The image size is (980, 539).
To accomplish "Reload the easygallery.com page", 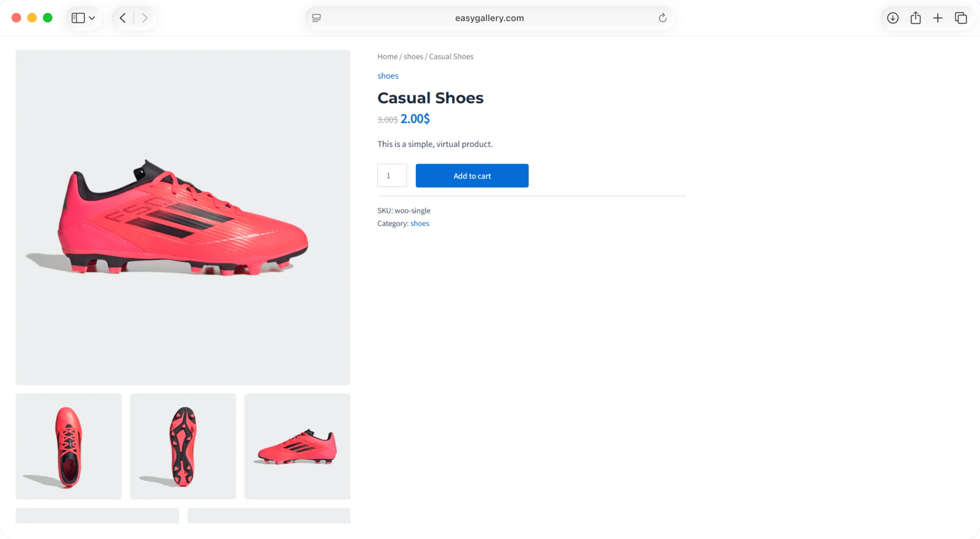I will (663, 18).
